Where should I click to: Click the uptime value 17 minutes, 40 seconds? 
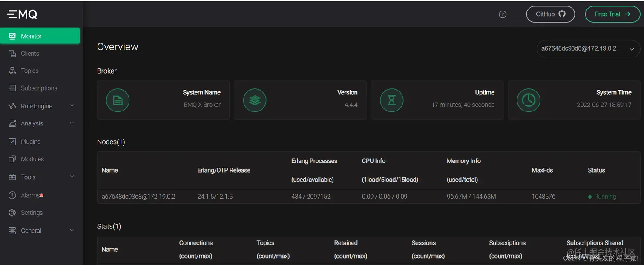463,105
